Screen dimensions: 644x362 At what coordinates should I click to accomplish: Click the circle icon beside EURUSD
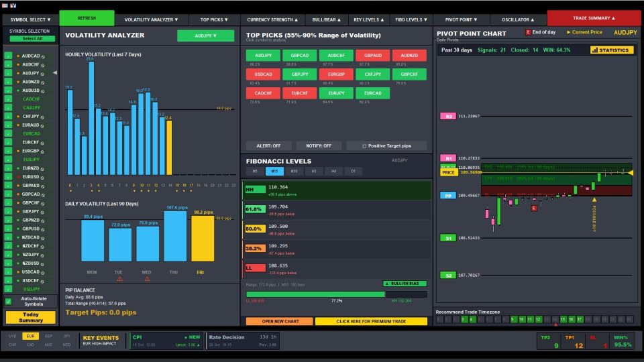[x=43, y=177]
